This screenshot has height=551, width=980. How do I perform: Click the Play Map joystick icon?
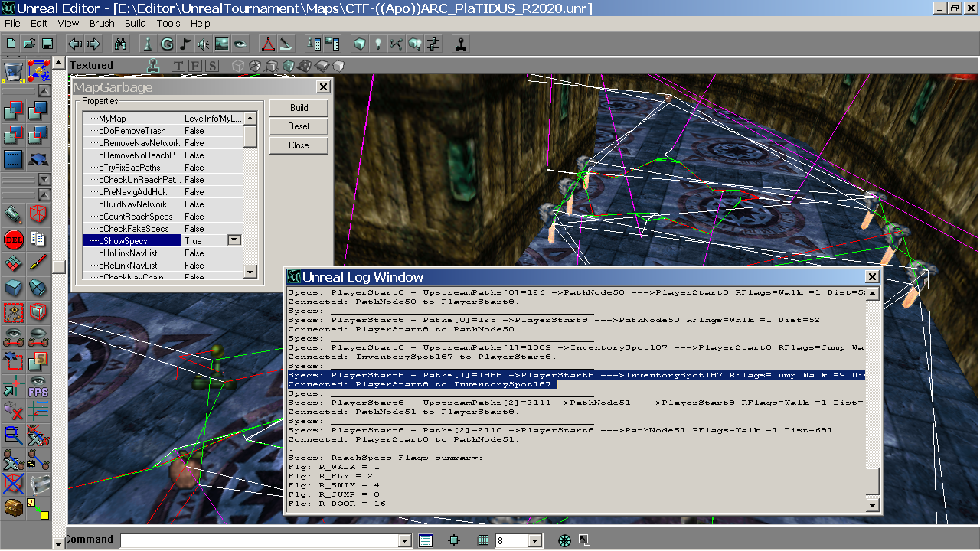tap(461, 44)
